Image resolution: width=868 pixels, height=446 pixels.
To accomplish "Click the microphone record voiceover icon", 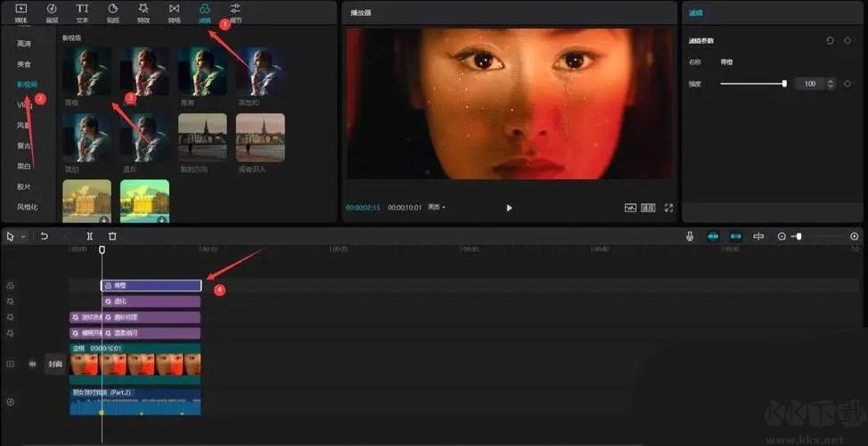I will coord(690,236).
